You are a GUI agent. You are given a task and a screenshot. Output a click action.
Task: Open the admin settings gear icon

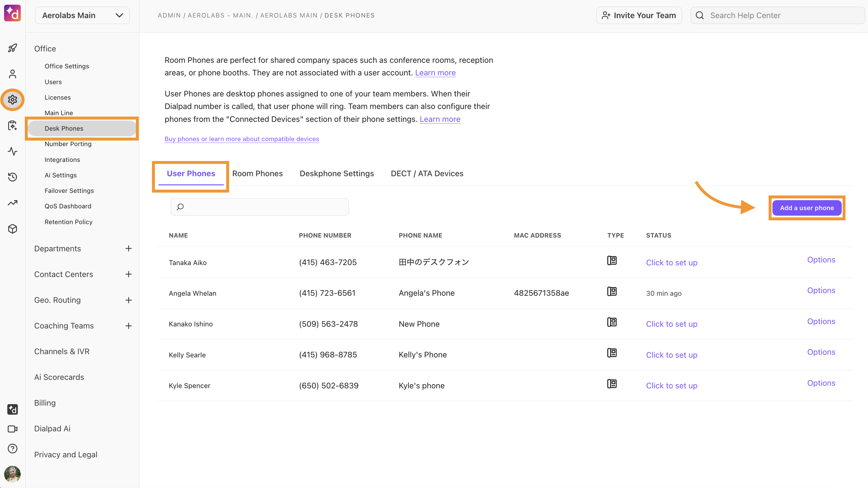tap(13, 100)
